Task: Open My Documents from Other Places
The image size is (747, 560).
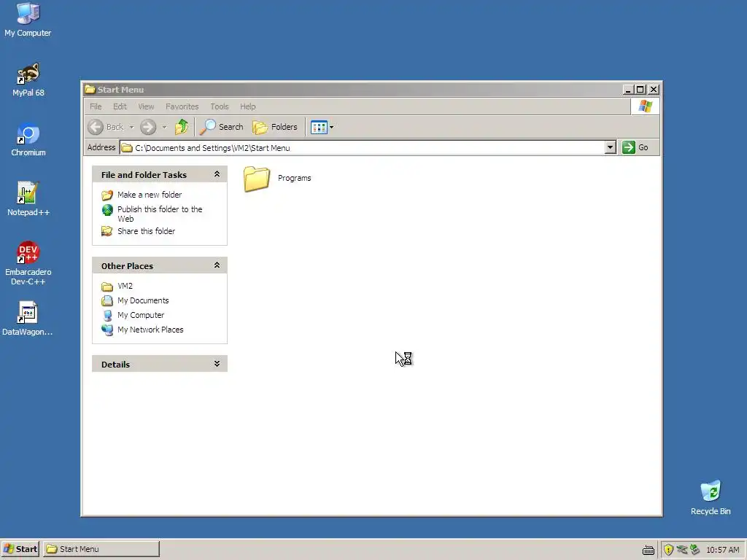Action: (143, 300)
